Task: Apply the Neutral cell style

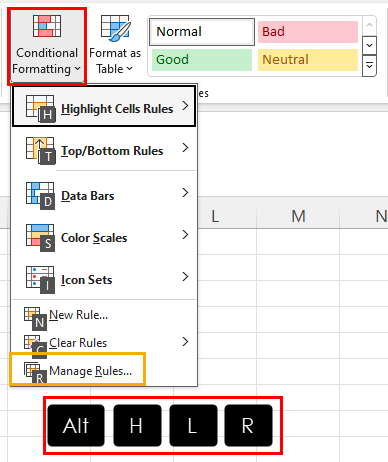Action: (308, 60)
